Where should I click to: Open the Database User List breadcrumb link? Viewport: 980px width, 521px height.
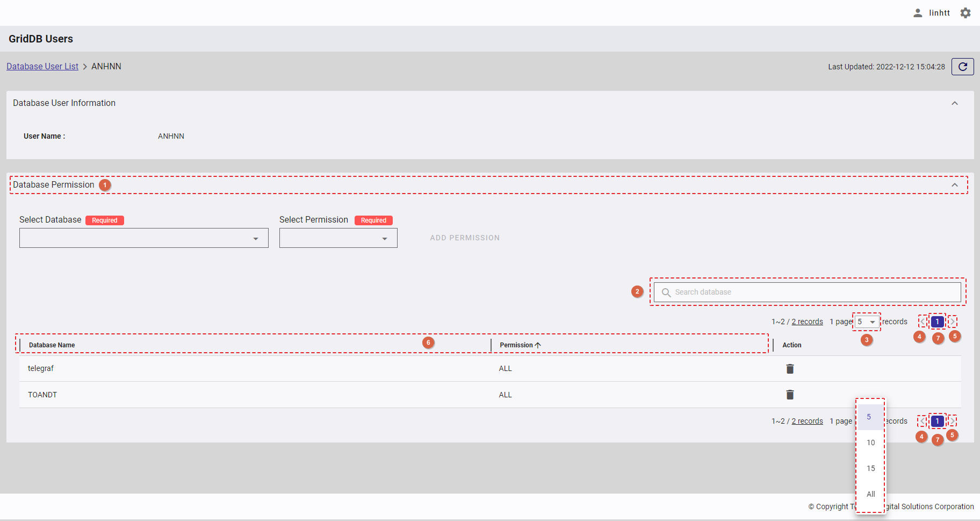pyautogui.click(x=42, y=66)
